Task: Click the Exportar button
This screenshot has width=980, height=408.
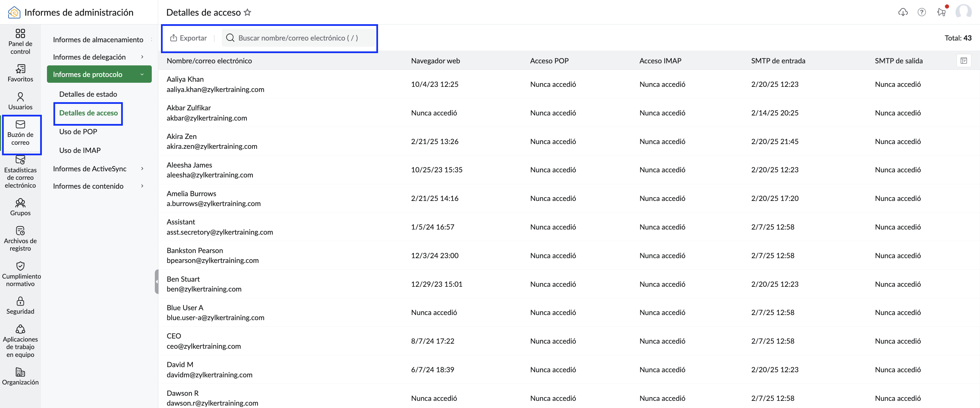Action: coord(188,38)
